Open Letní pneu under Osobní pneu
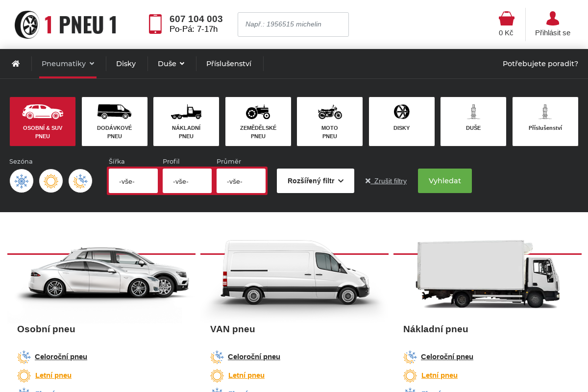588x392 pixels. coord(53,375)
